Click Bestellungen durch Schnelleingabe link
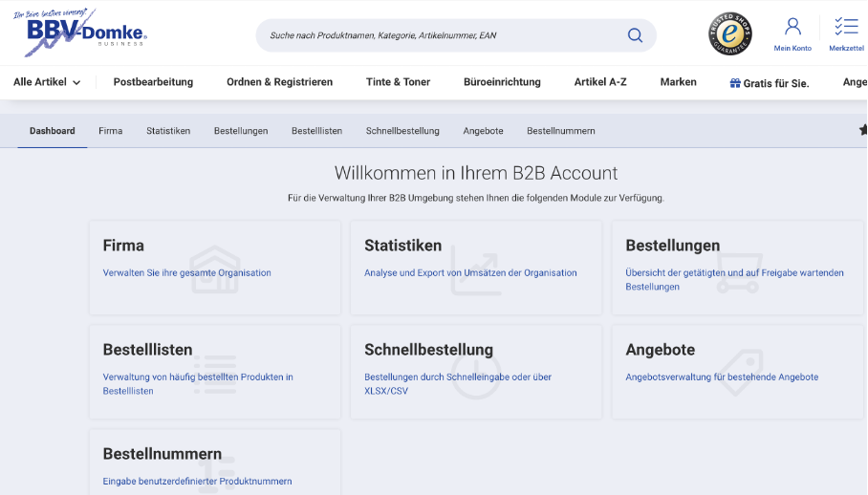Viewport: 868px width, 495px height. pos(458,384)
